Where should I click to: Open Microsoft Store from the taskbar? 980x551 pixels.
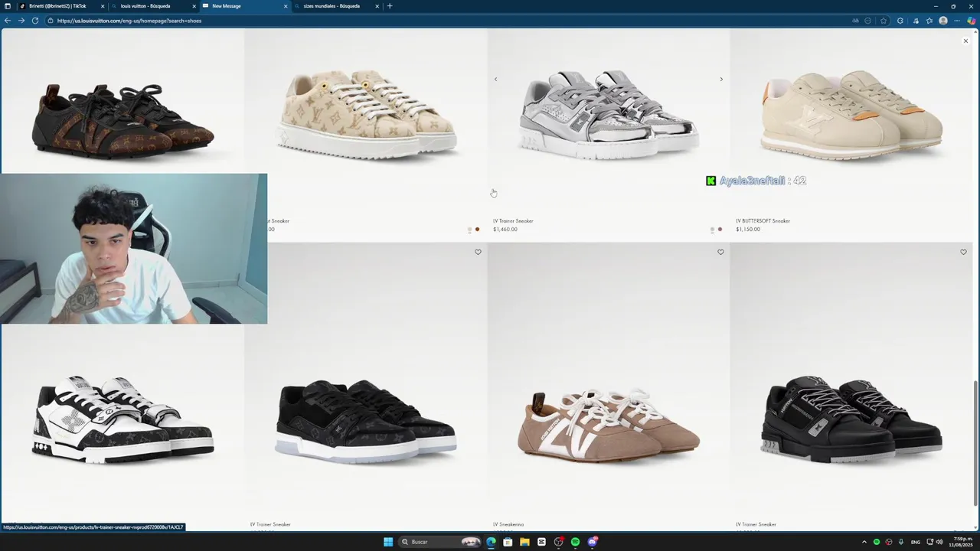click(x=508, y=542)
